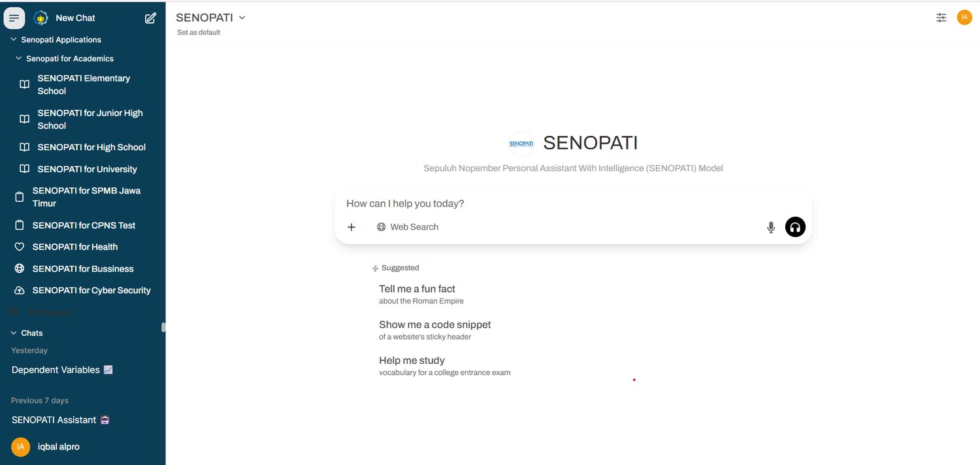Click the sidebar vertical scrollbar handle
This screenshot has height=465, width=980.
click(163, 327)
